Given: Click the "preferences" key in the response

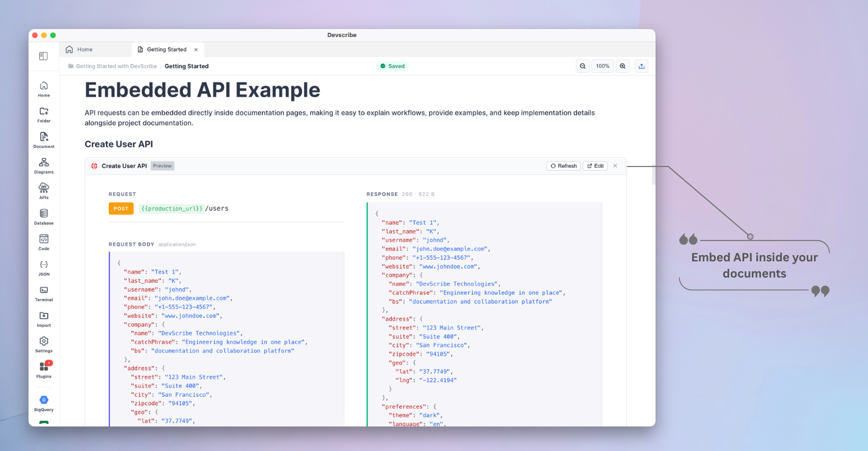Looking at the screenshot, I should 405,406.
